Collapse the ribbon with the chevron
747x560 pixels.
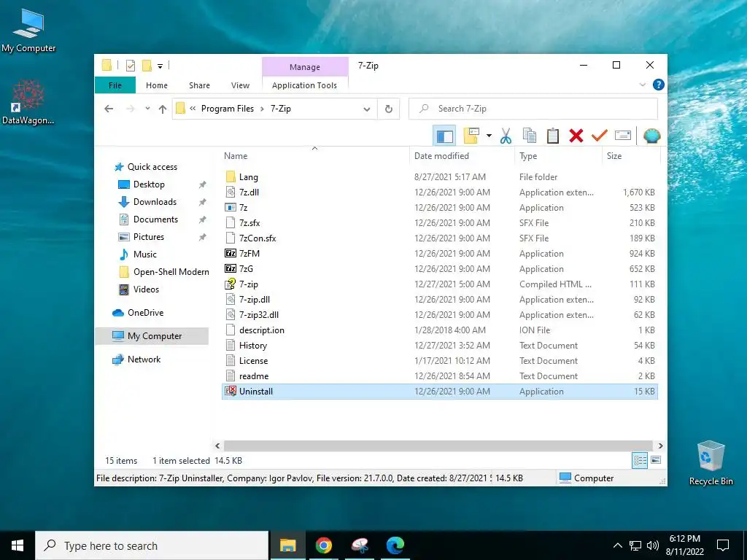click(642, 85)
